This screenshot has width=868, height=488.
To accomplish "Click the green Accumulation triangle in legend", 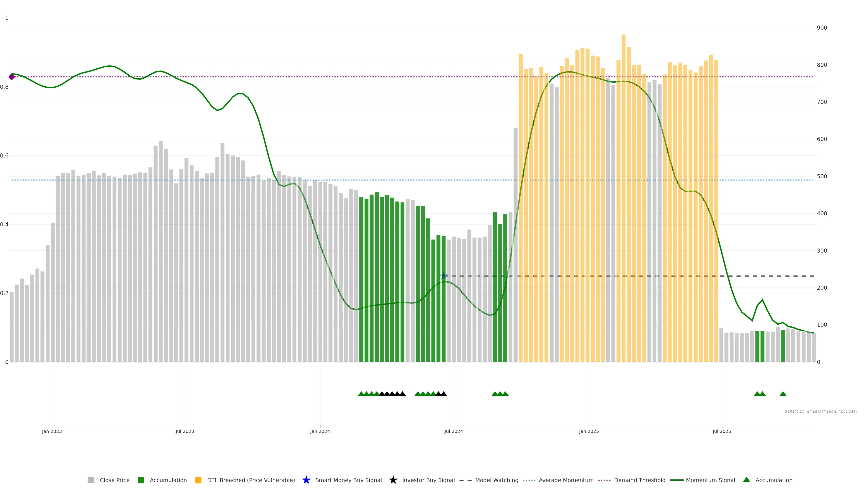I will pos(746,480).
